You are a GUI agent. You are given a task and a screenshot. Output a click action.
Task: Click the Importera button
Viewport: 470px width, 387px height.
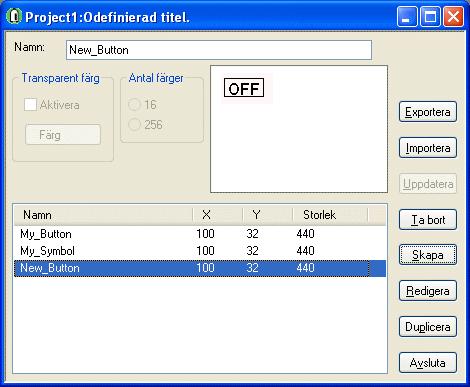pyautogui.click(x=428, y=148)
